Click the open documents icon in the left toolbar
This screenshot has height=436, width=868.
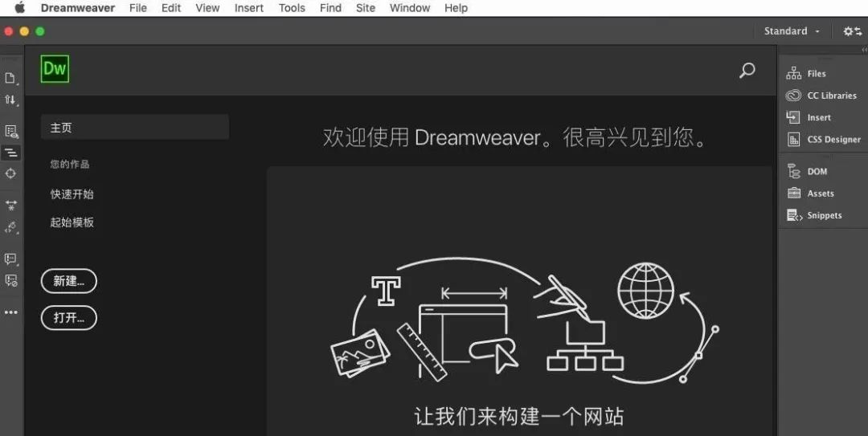[10, 78]
